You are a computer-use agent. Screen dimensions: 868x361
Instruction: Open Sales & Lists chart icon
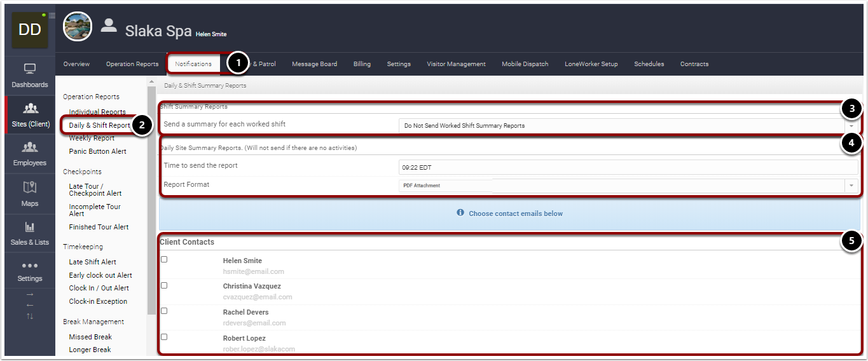pos(30,227)
